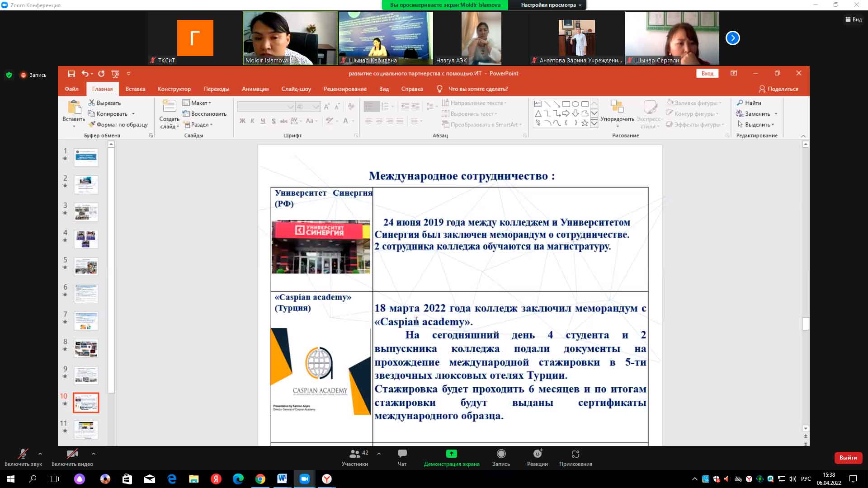Click the Save icon in PowerPoint
This screenshot has height=488, width=868.
[x=71, y=74]
